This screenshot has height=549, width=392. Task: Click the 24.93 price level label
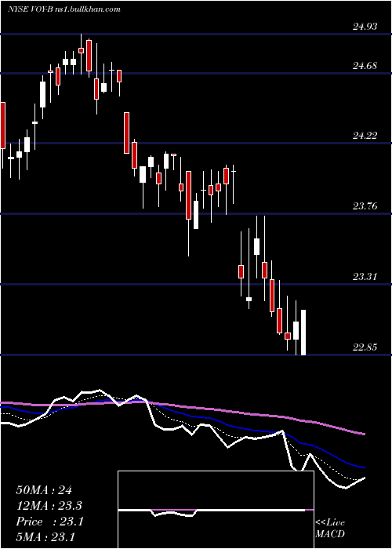pos(365,26)
